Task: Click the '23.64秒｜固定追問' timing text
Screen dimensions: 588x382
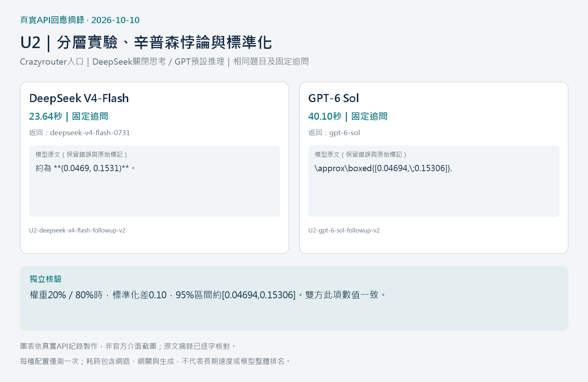Action: click(69, 116)
